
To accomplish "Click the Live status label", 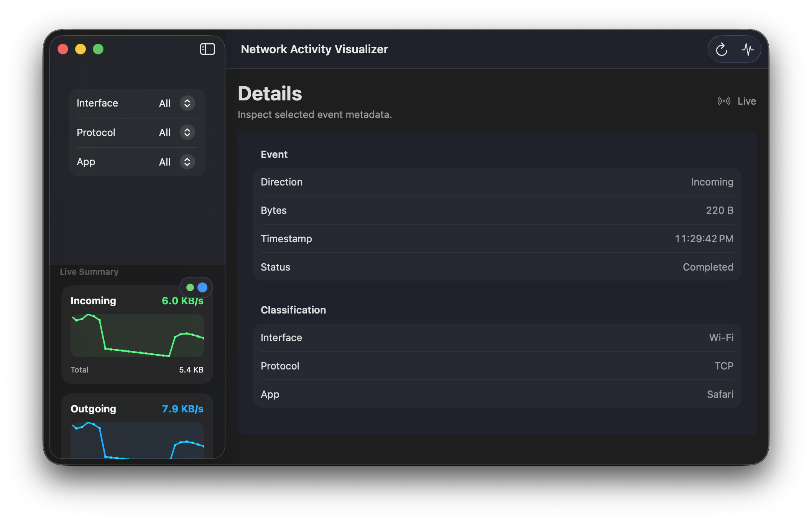I will click(x=747, y=101).
